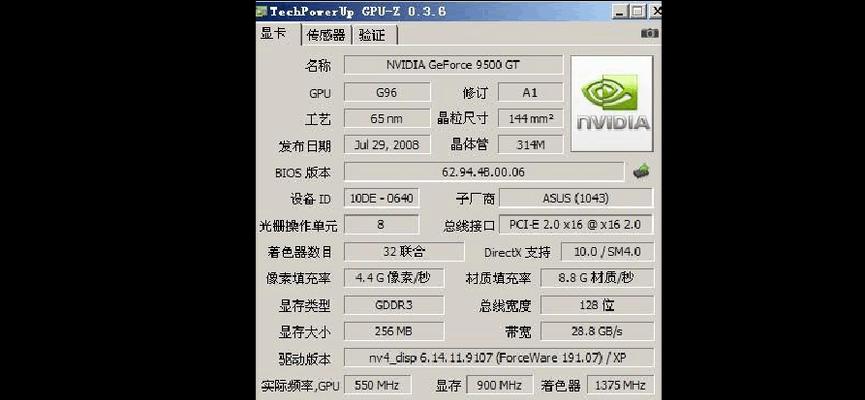Close the GPU-Z window
The height and width of the screenshot is (400, 865).
click(x=655, y=10)
